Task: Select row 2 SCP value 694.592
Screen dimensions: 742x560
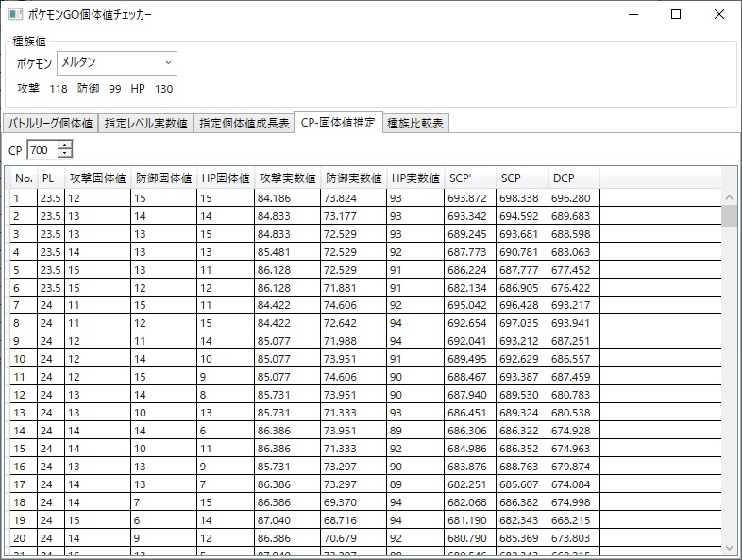Action: (522, 216)
